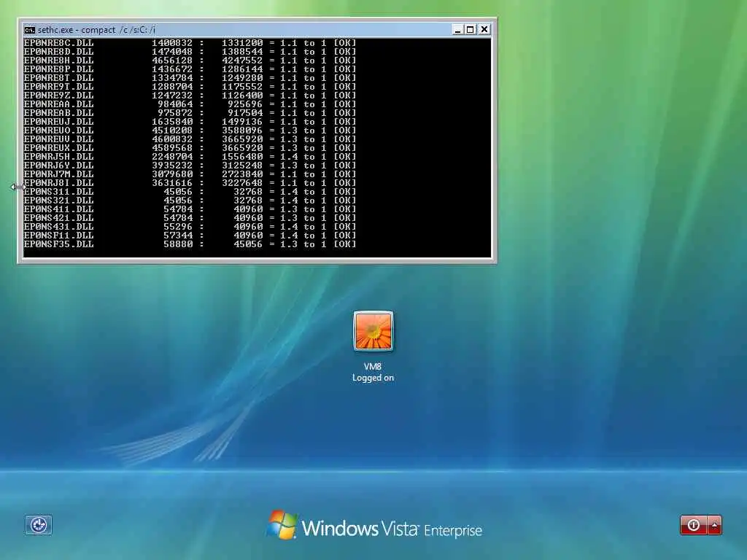Click the EP0NRE9T.DLL file name
Image resolution: width=747 pixels, height=560 pixels.
tap(58, 87)
